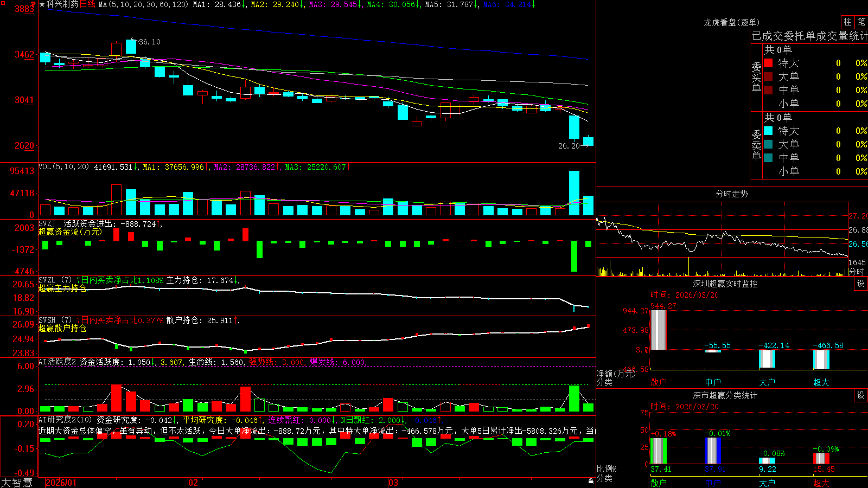Image resolution: width=868 pixels, height=488 pixels.
Task: Click the AI活跃度2 indicator name
Action: pyautogui.click(x=58, y=362)
